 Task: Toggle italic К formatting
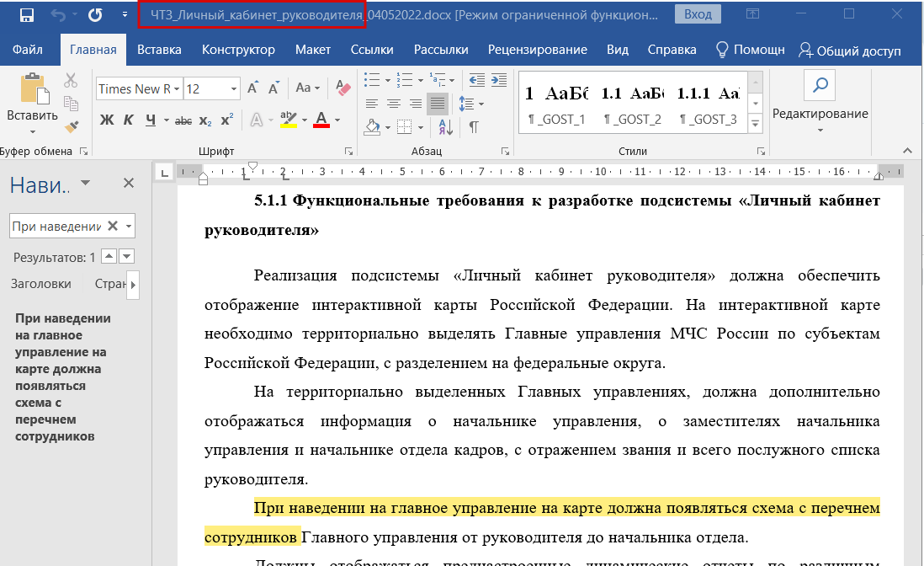(129, 120)
